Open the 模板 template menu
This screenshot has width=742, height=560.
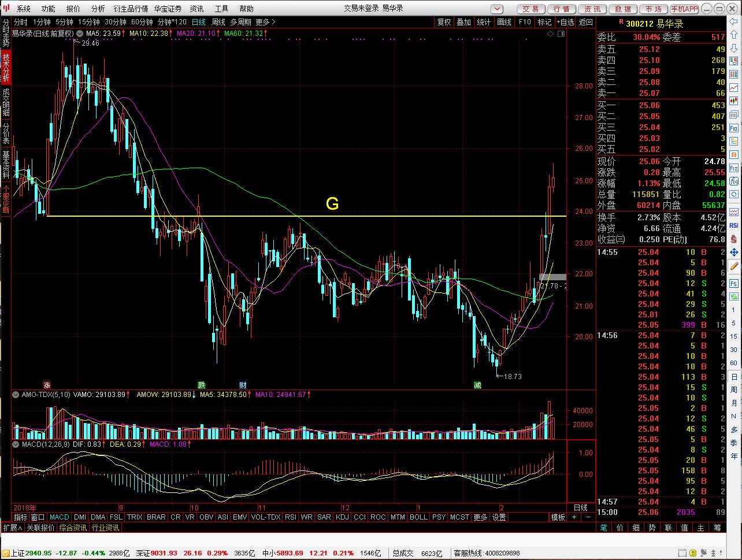pos(558,517)
